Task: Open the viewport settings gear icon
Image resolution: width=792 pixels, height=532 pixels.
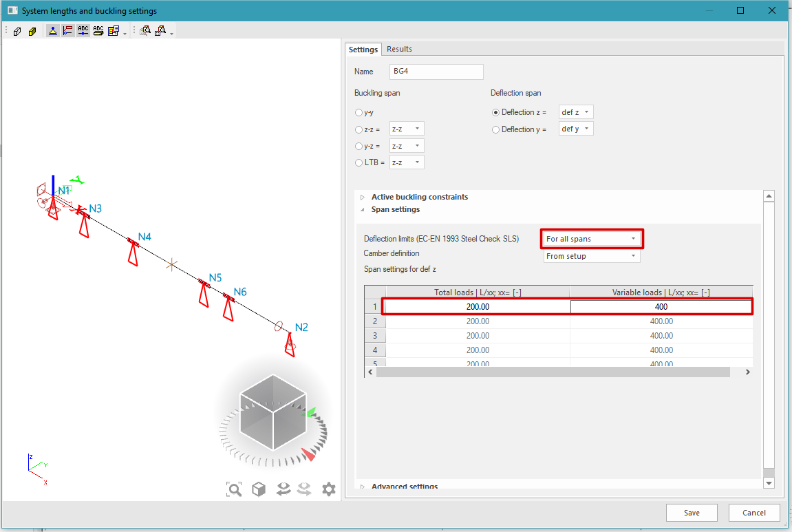Action: tap(328, 489)
